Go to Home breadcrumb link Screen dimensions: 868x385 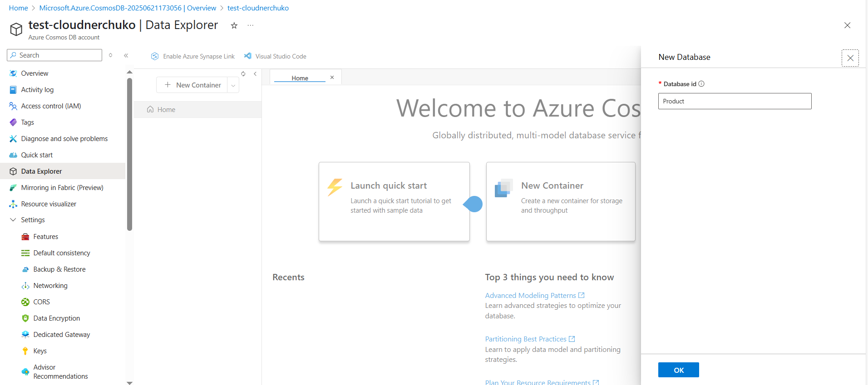18,8
